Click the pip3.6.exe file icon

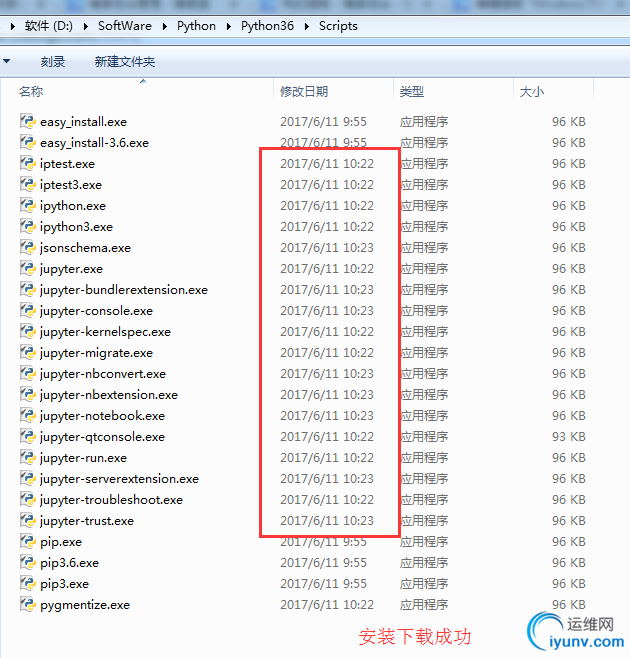click(x=28, y=562)
